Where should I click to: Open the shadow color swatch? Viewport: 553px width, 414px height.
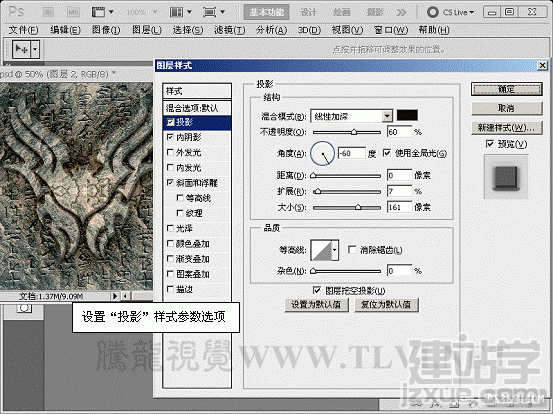coord(407,115)
